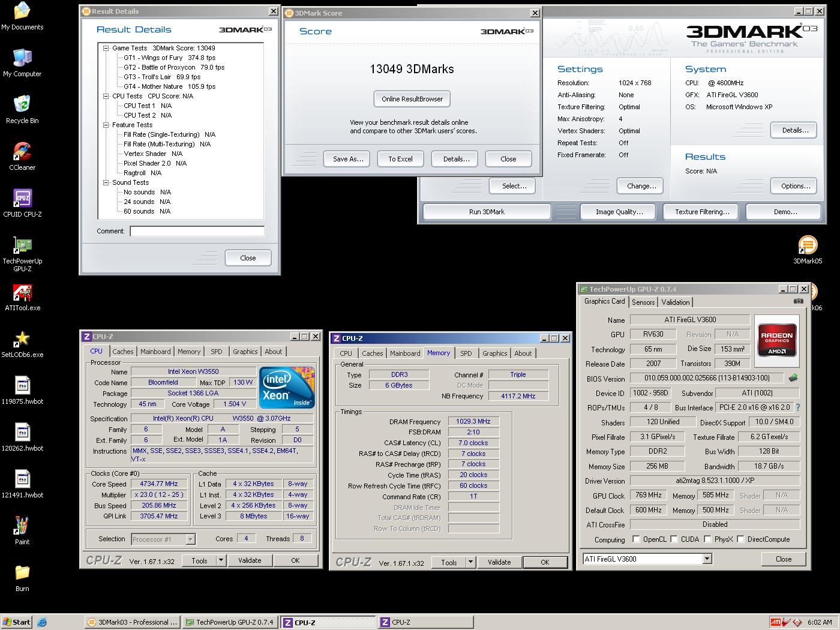
Task: Click Demo button in 3DMark03
Action: pyautogui.click(x=785, y=212)
